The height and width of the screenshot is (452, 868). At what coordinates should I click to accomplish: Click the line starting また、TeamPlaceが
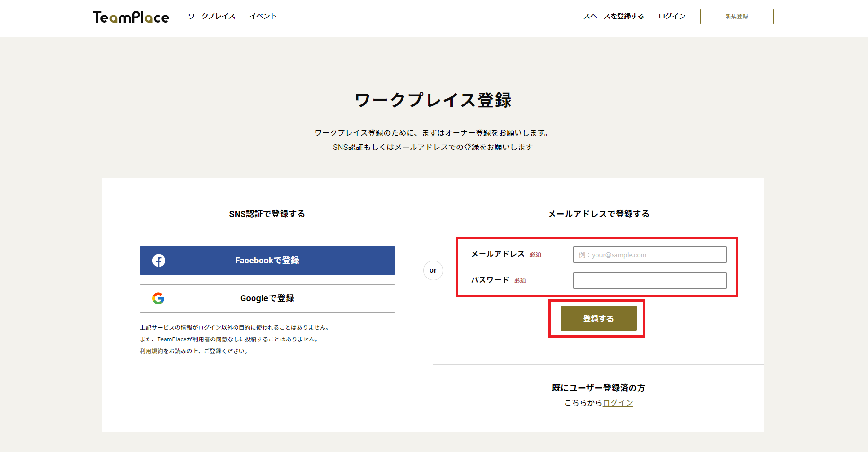(230, 339)
